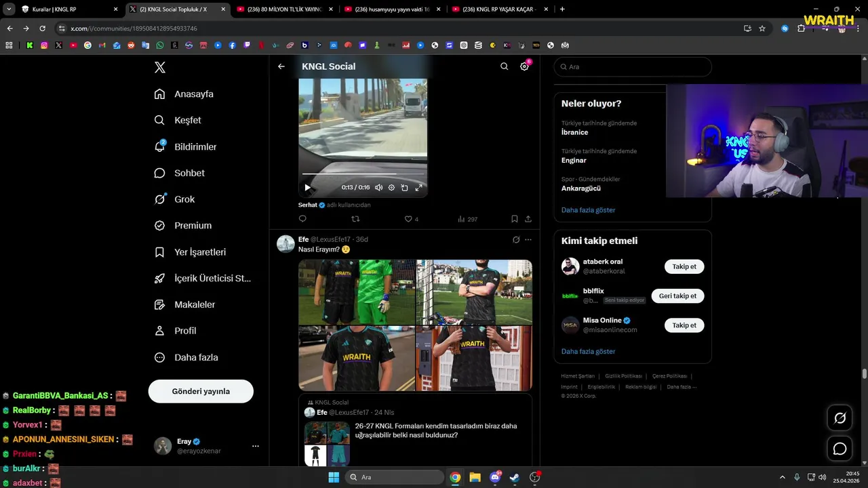868x488 pixels.
Task: Switch to husamyuyu yayın vakti tab
Action: pos(393,9)
